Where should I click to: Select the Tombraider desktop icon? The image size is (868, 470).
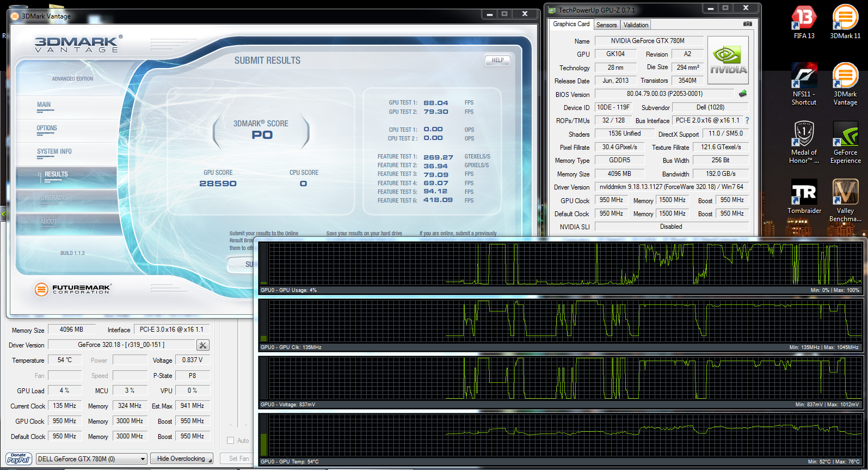pyautogui.click(x=804, y=197)
